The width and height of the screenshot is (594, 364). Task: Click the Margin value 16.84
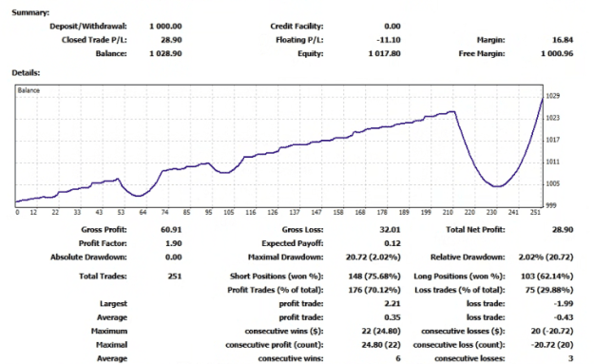[563, 40]
